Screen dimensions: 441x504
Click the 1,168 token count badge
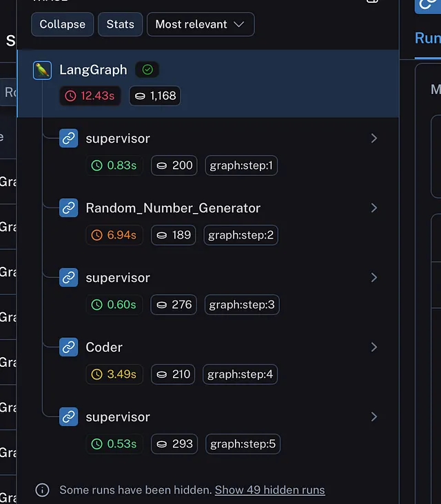click(x=155, y=96)
